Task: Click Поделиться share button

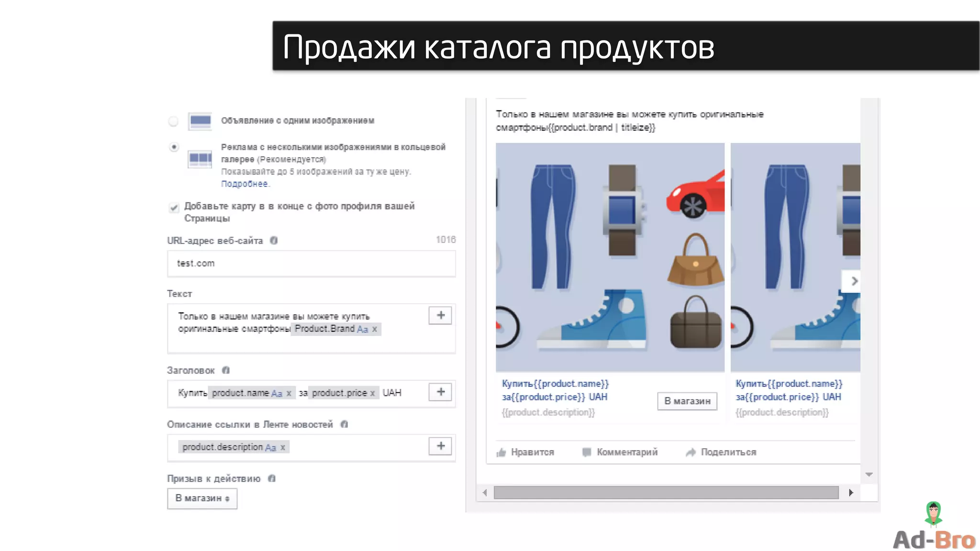Action: (721, 452)
